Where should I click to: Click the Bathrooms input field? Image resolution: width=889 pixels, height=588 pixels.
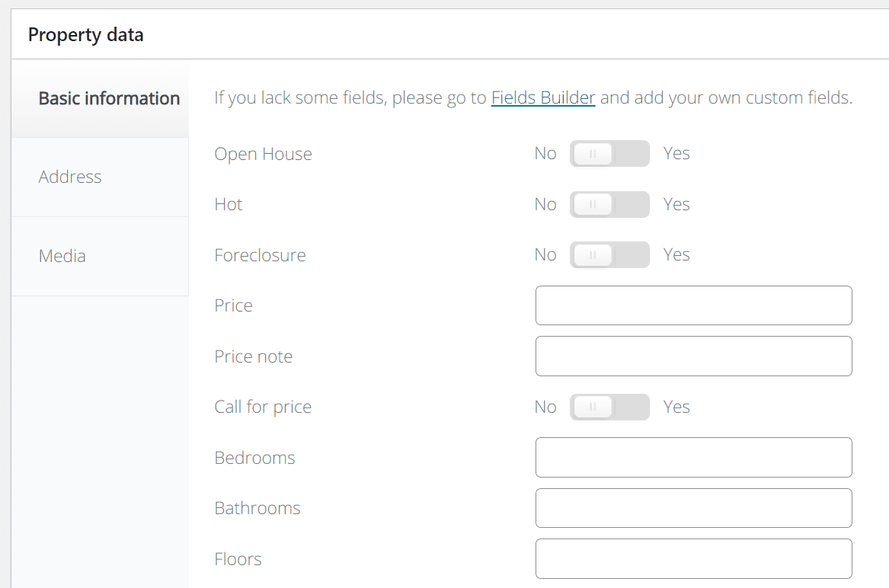tap(693, 508)
